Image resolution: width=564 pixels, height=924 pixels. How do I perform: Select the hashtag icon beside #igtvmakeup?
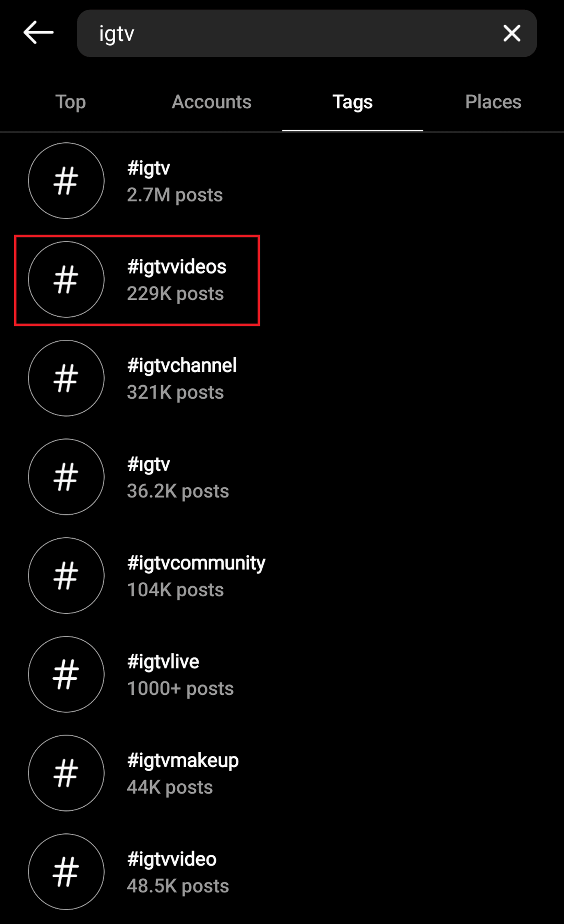coord(66,773)
